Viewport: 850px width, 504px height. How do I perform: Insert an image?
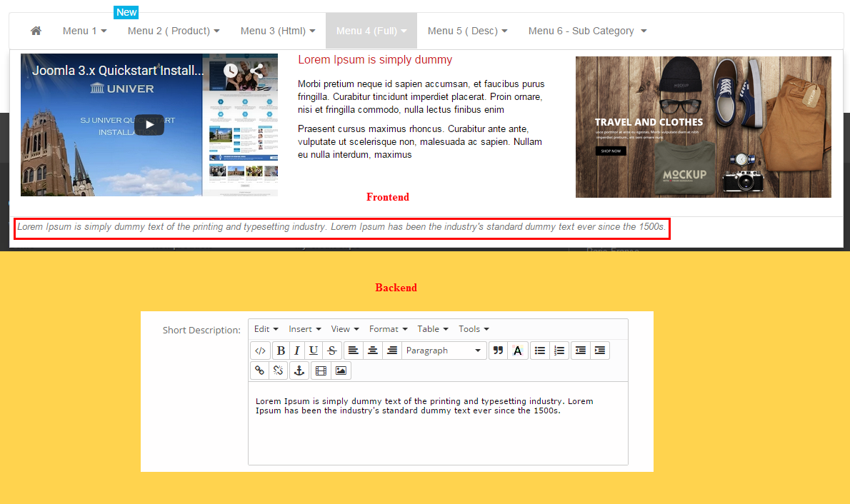pos(341,371)
